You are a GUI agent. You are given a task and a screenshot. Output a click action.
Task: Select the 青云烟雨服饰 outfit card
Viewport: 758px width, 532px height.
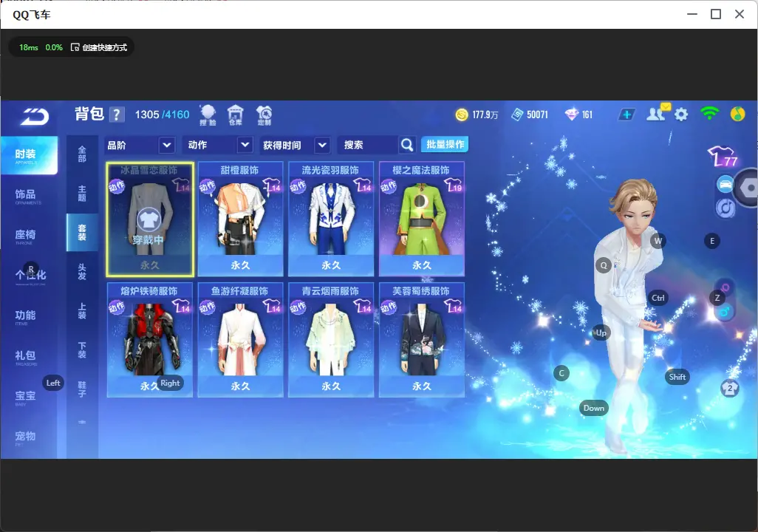[331, 340]
